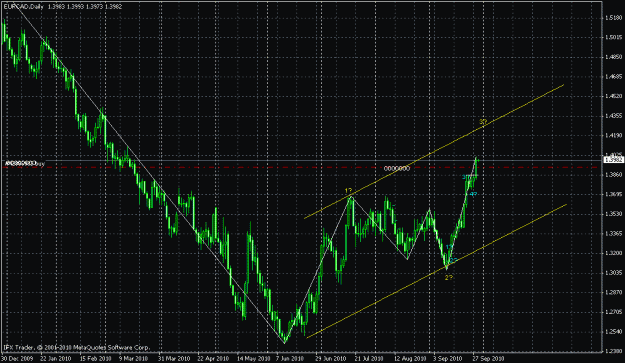Click the "0000000" text label on chart
Image resolution: width=625 pixels, height=363 pixels.
397,169
